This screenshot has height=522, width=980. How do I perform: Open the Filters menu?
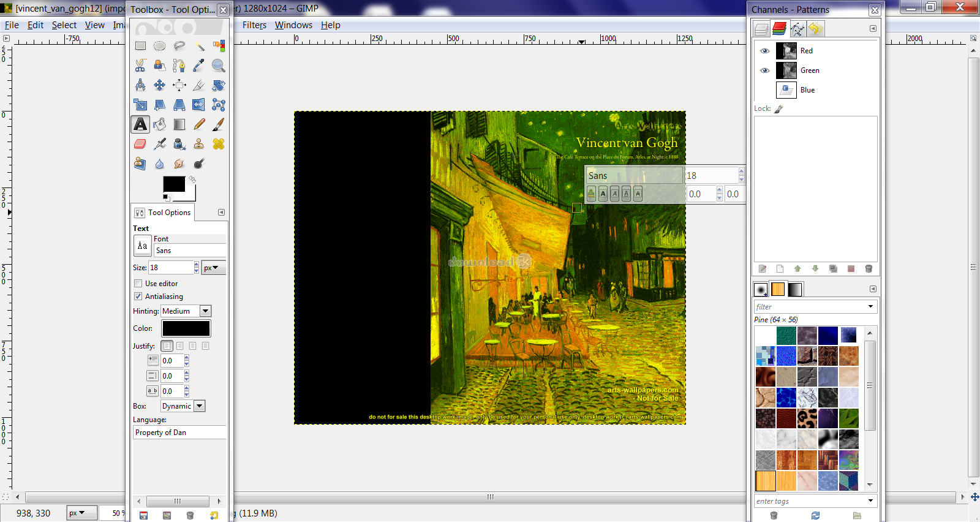[254, 25]
